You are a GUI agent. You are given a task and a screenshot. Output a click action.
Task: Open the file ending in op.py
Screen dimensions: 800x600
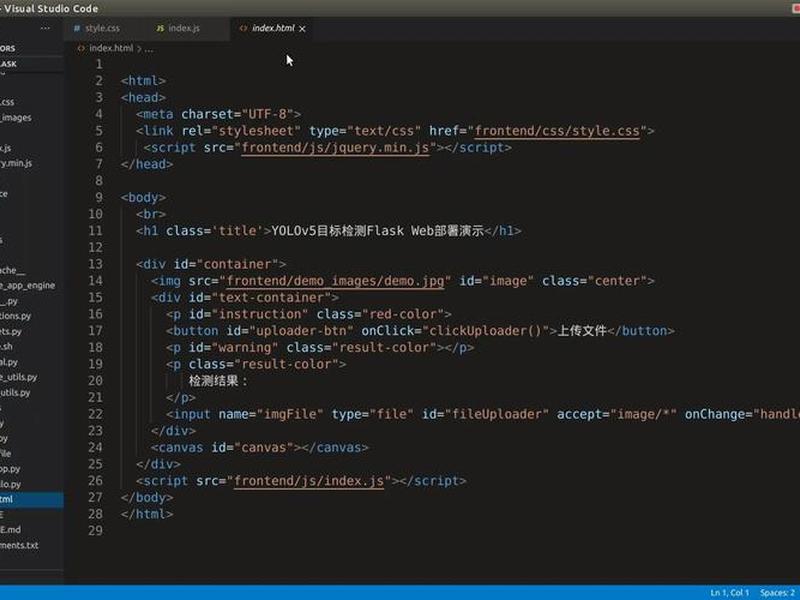pos(10,468)
